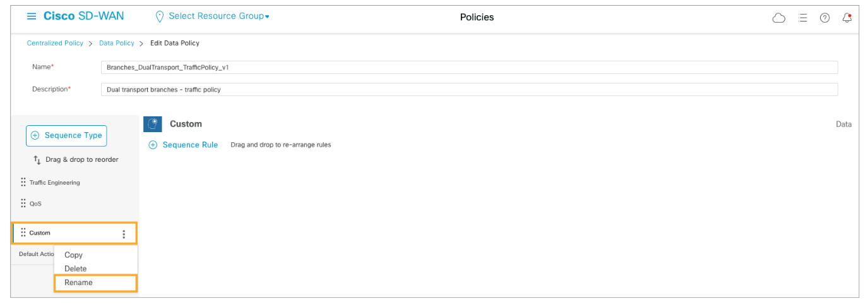Go to Data Policy breadcrumb
Screen dimensions: 868x306
(x=117, y=43)
